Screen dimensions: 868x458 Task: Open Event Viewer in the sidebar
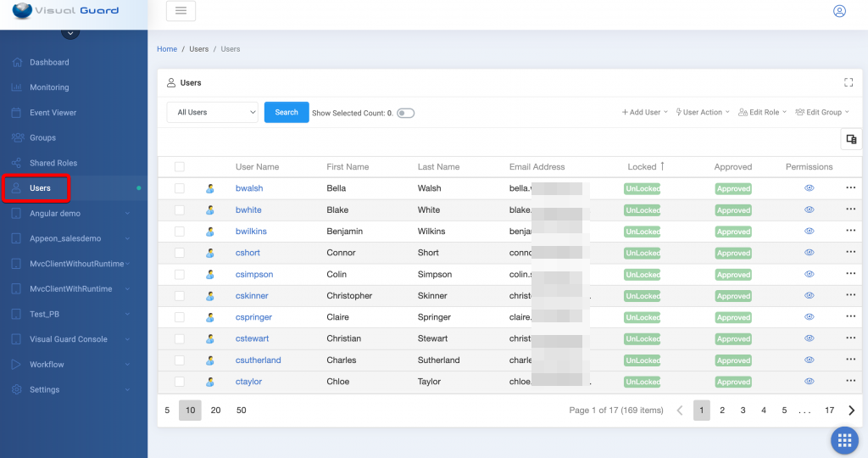pos(53,113)
